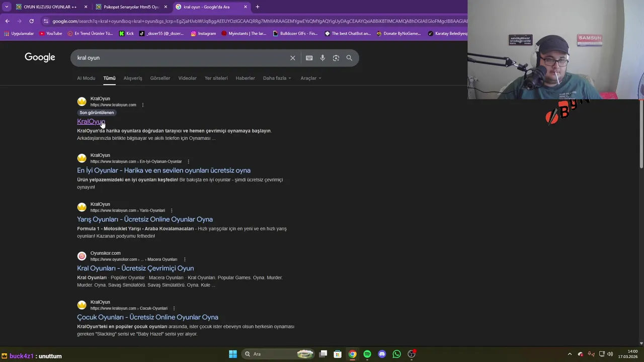
Task: Switch to OYUN KUZUSU OYUNLAR browser tab
Action: pos(50,7)
